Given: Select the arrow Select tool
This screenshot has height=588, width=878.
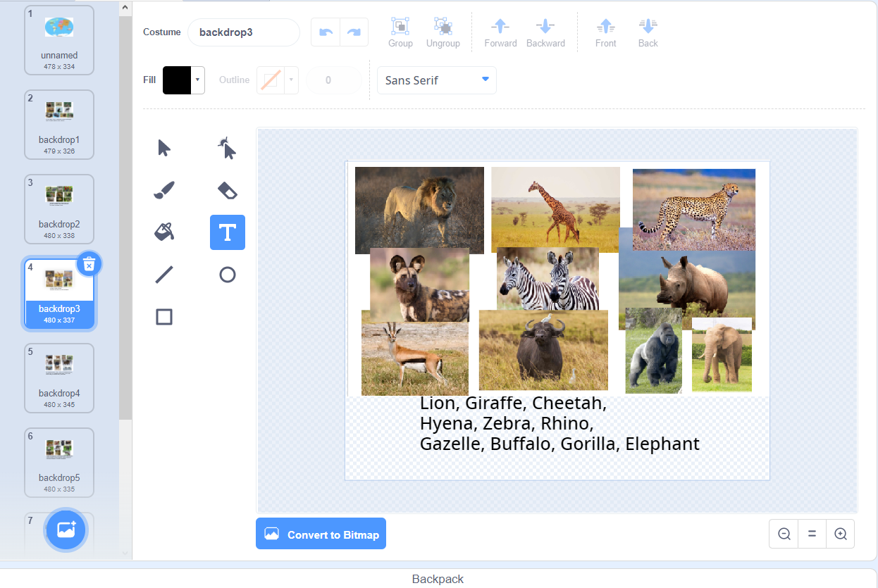Looking at the screenshot, I should tap(164, 148).
